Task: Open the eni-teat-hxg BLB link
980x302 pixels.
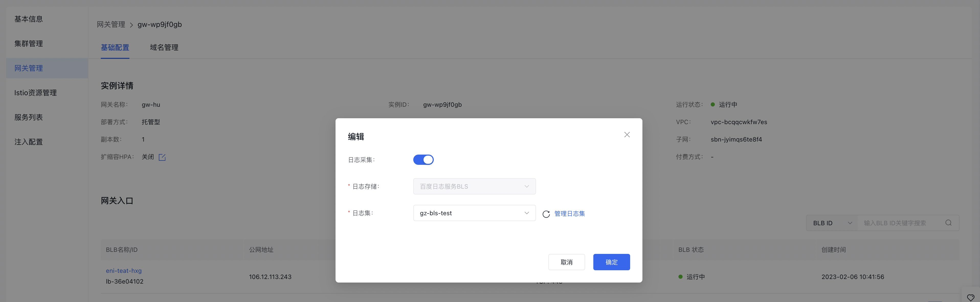Action: point(124,271)
